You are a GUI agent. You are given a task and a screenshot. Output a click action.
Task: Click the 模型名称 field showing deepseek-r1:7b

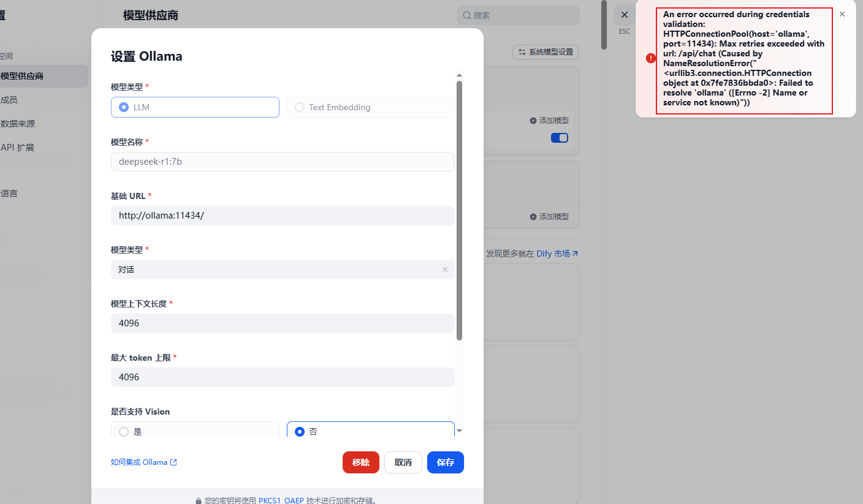(x=283, y=162)
